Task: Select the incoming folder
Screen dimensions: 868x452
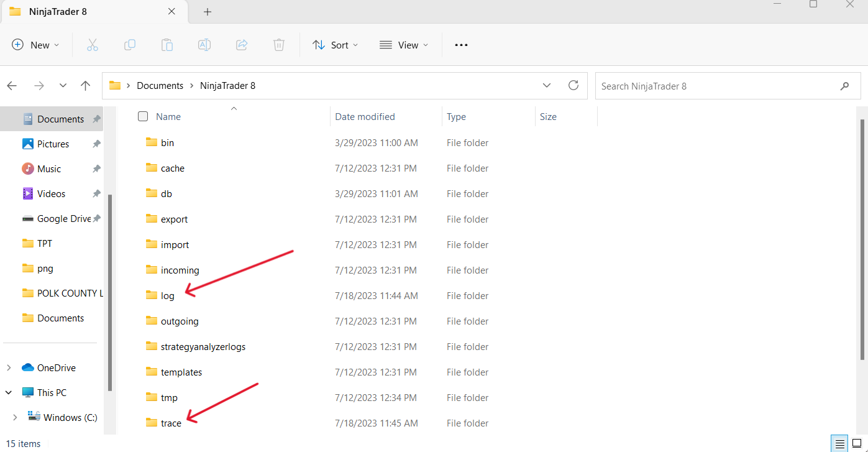Action: point(180,270)
